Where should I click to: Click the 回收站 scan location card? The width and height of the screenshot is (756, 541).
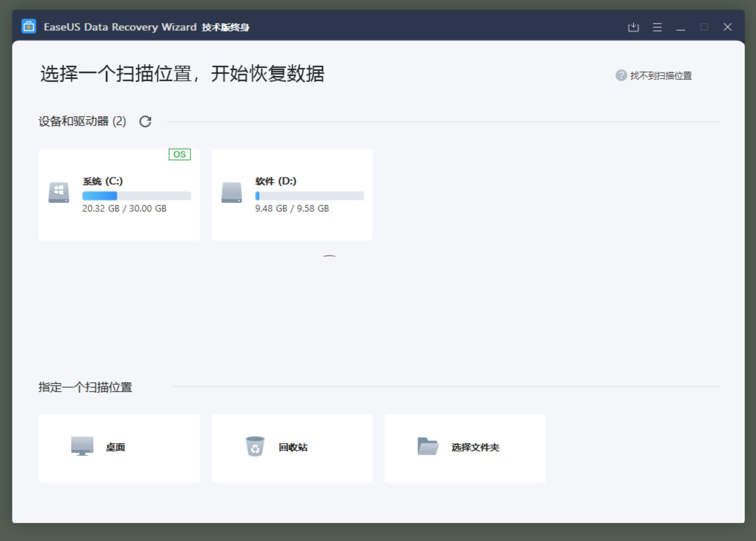coord(292,448)
